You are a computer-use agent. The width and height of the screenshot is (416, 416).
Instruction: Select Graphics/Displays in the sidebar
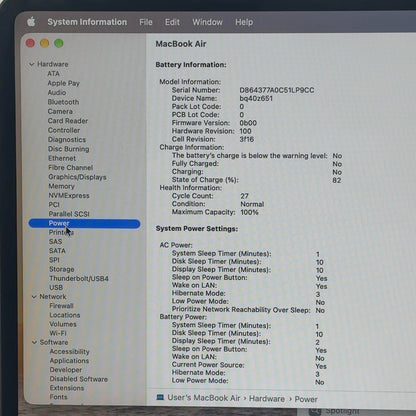pos(77,177)
